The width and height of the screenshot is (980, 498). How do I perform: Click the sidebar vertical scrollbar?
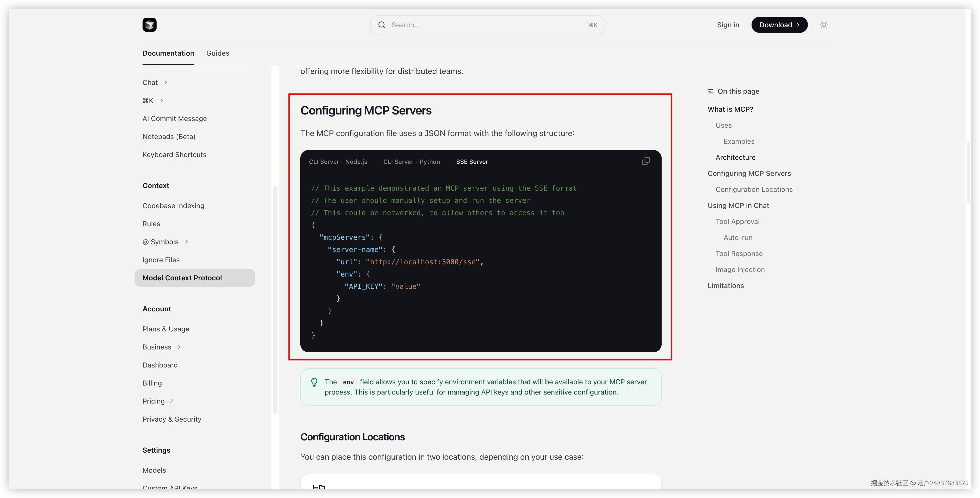click(275, 300)
